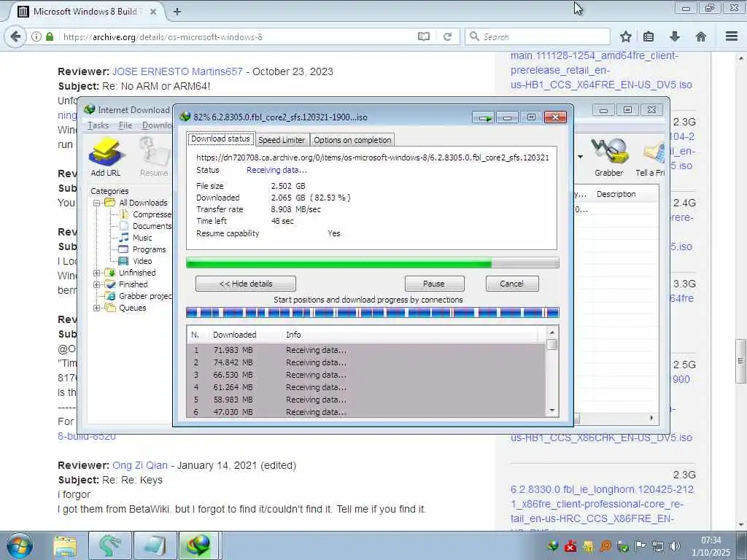
Task: Click IDM tray icon in system tray
Action: pos(553,546)
